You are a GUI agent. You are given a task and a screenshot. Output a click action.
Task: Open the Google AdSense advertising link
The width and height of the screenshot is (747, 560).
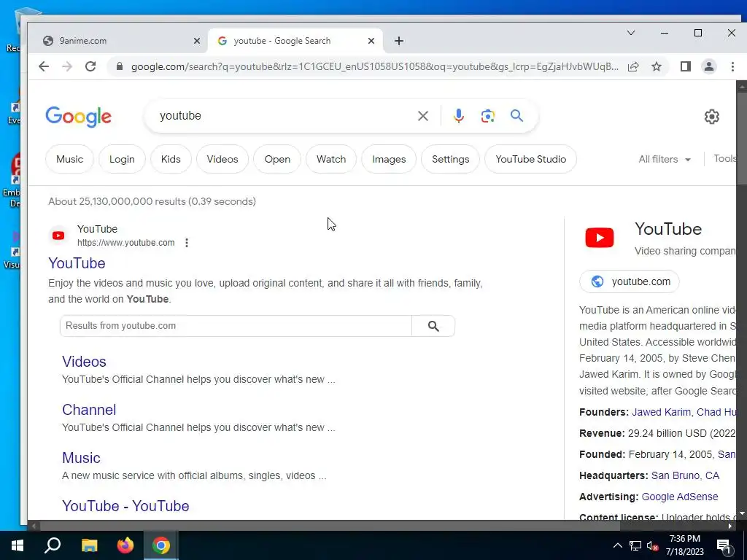tap(680, 497)
